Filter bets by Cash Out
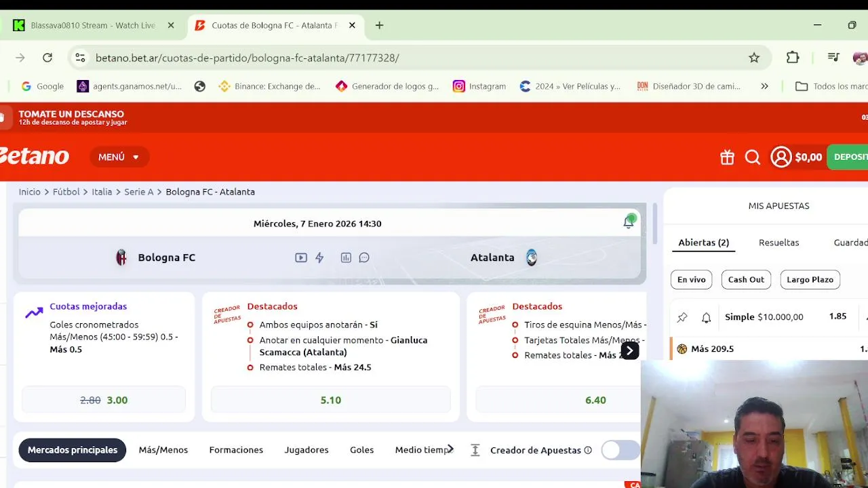 coord(746,279)
